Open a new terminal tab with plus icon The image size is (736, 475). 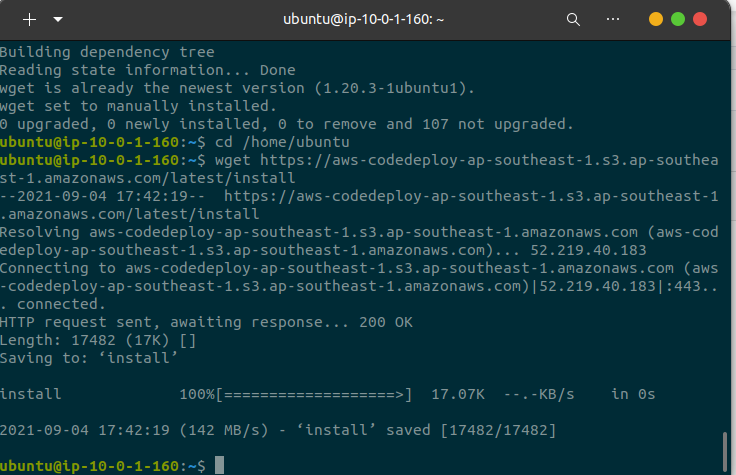30,20
